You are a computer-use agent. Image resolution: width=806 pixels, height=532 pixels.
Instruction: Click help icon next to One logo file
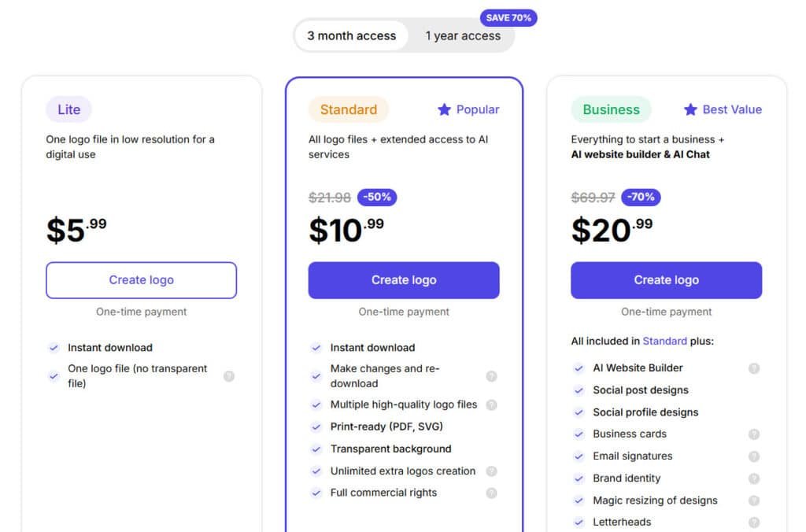pos(229,376)
